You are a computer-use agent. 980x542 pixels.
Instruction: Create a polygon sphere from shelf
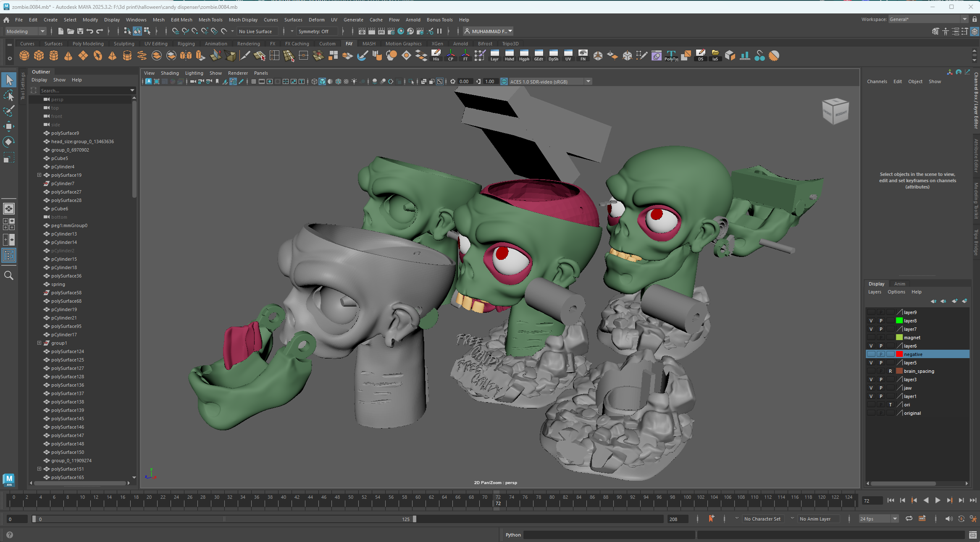(x=24, y=55)
